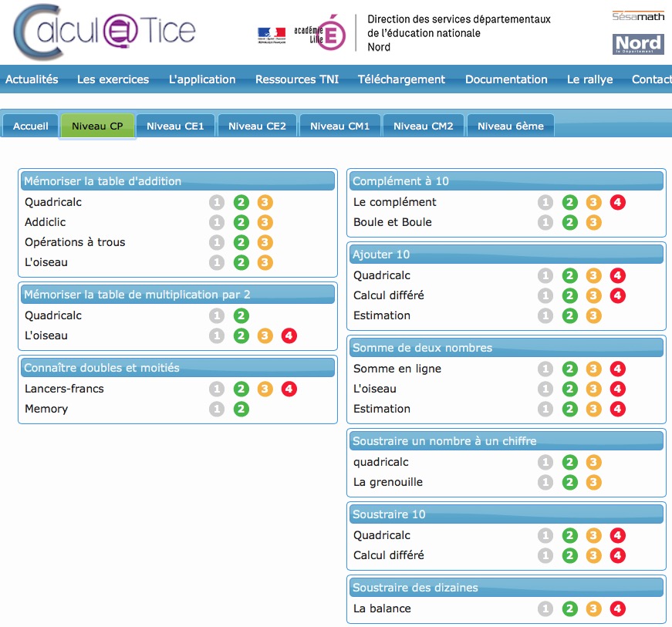This screenshot has height=627, width=672.
Task: Start level 4 of Le complément
Action: tap(617, 203)
